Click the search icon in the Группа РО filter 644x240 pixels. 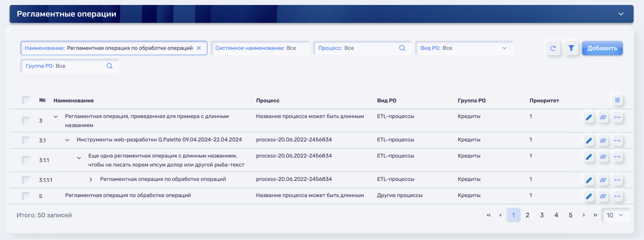(110, 66)
